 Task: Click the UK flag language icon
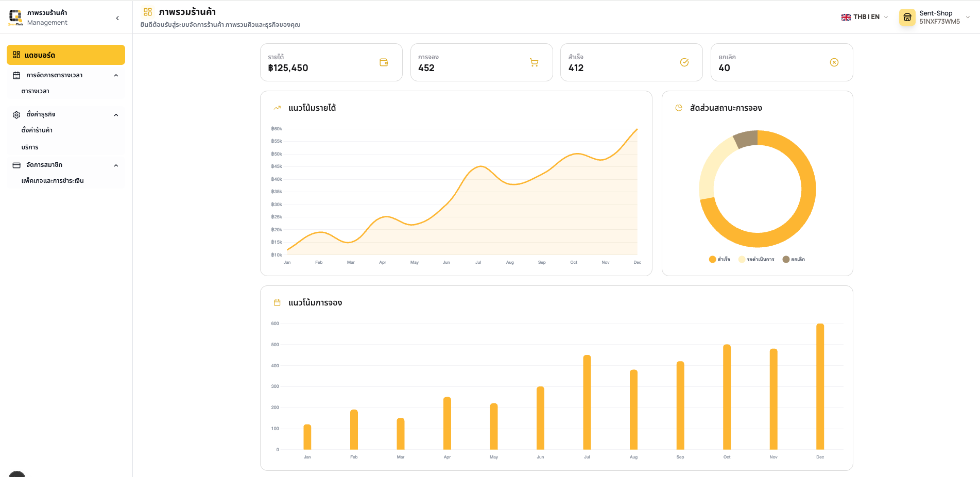tap(846, 17)
